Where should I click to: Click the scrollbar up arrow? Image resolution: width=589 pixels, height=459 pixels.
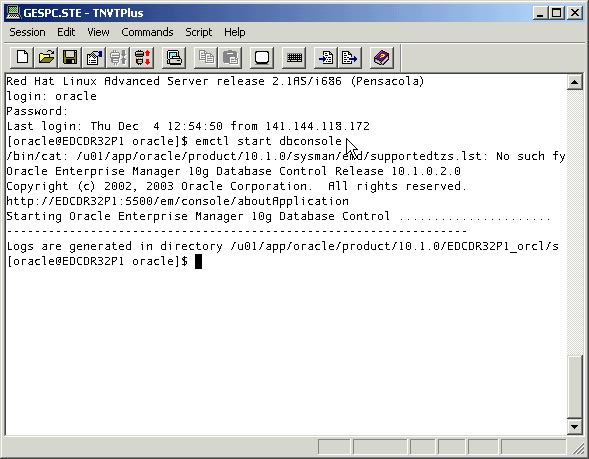click(x=574, y=82)
